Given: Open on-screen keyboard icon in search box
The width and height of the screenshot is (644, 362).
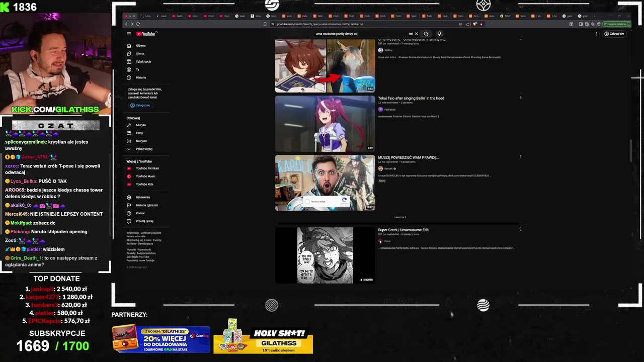Looking at the screenshot, I should tap(411, 34).
